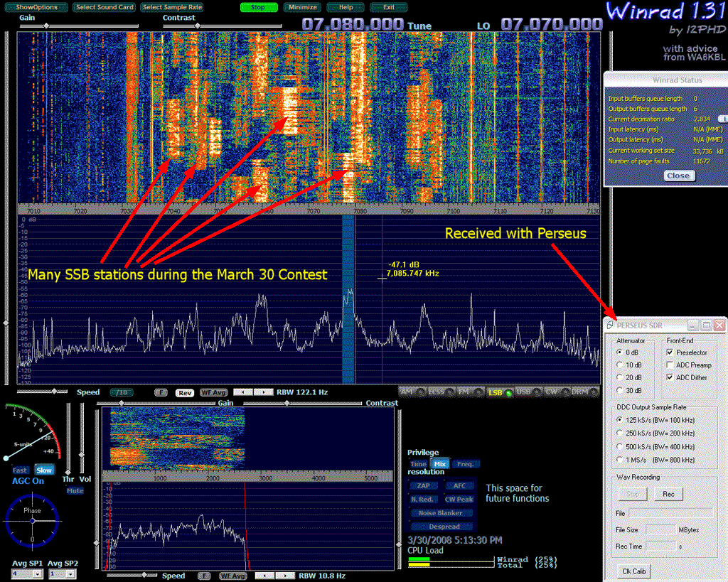Click the S-units signal meter
This screenshot has height=582, width=728.
pyautogui.click(x=31, y=433)
